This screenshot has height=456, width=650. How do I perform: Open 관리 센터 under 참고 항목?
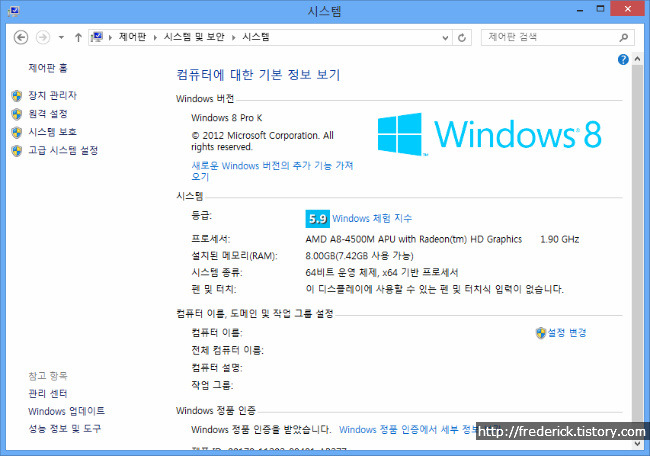click(48, 393)
